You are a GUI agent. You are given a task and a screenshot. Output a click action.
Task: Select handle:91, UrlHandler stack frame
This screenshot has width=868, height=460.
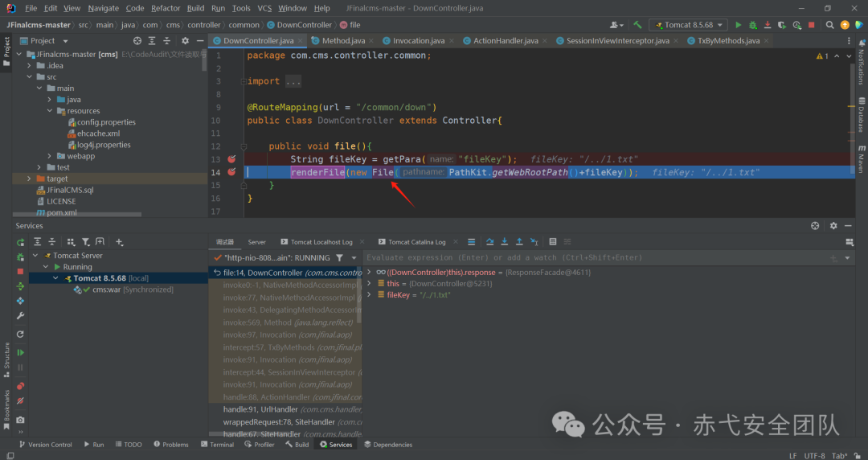(285, 409)
